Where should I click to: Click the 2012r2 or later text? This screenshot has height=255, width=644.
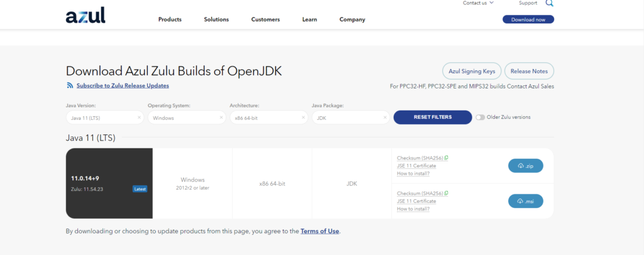[x=192, y=188]
